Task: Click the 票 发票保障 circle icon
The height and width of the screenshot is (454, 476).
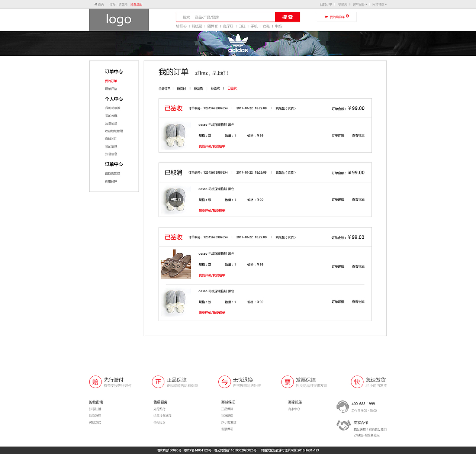Action: click(x=287, y=382)
